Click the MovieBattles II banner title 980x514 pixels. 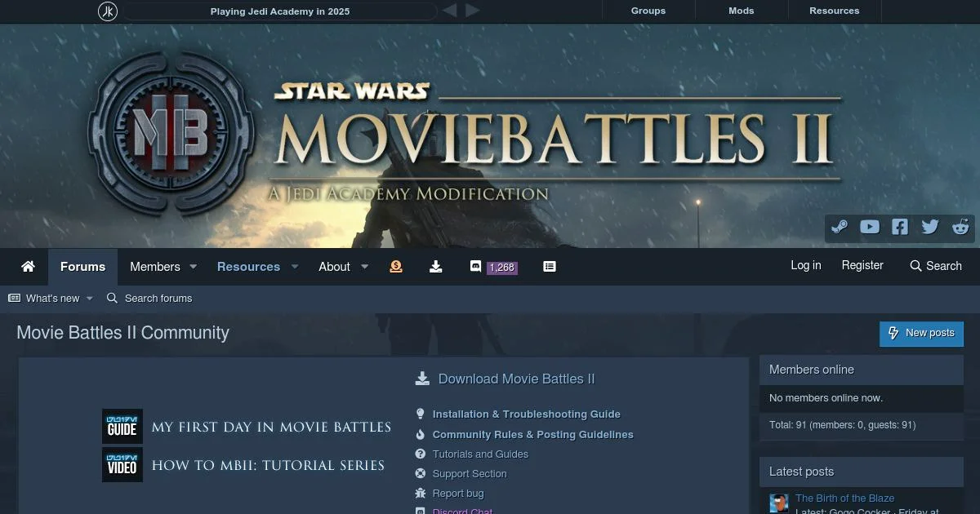[555, 139]
